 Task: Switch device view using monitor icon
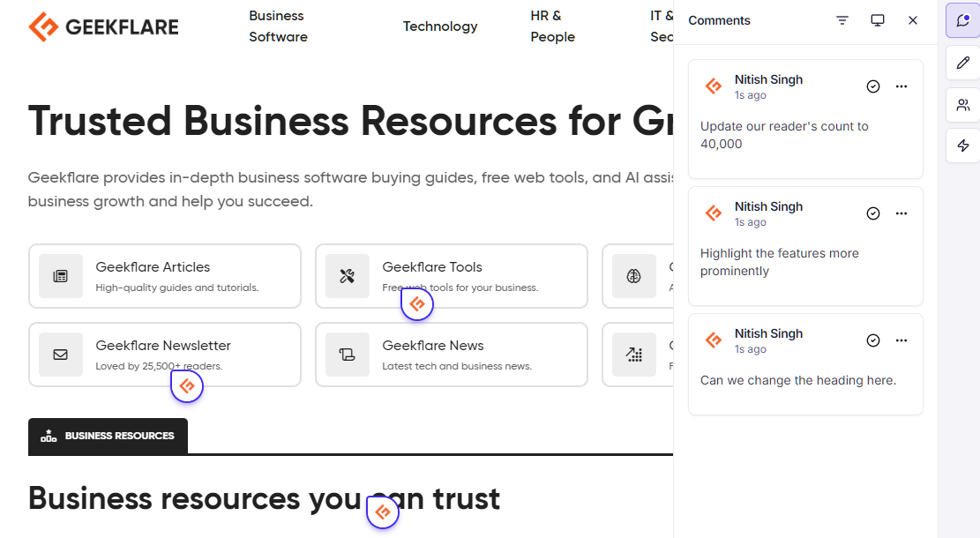(x=878, y=20)
